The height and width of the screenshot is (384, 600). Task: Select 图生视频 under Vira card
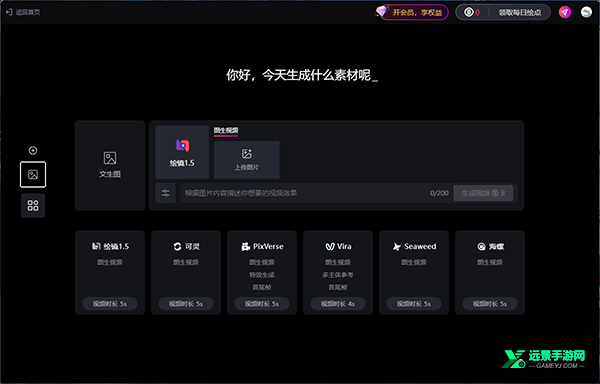(x=338, y=262)
